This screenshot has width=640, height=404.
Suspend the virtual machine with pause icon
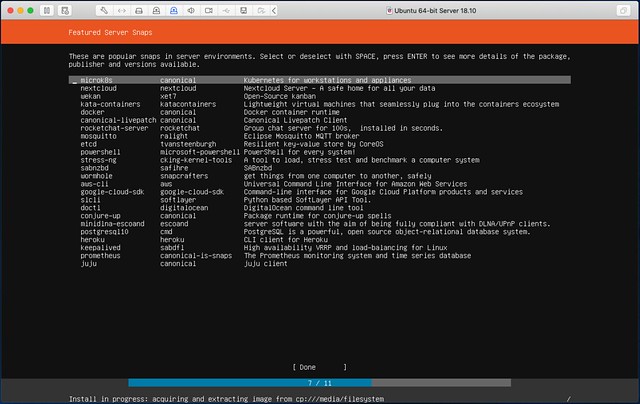47,11
